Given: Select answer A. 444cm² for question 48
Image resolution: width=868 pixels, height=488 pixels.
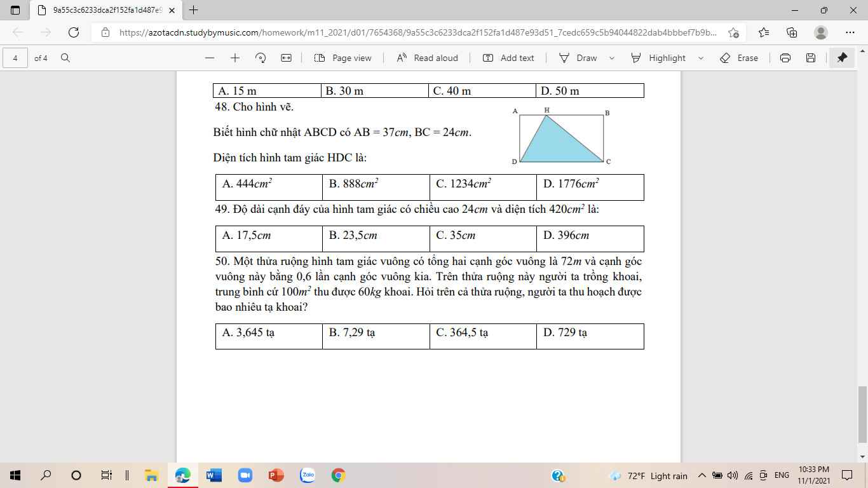Looking at the screenshot, I should tap(269, 187).
